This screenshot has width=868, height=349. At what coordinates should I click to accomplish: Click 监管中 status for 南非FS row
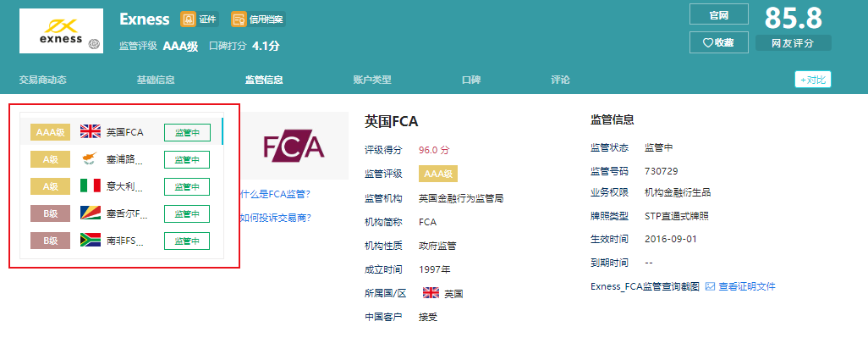click(187, 241)
